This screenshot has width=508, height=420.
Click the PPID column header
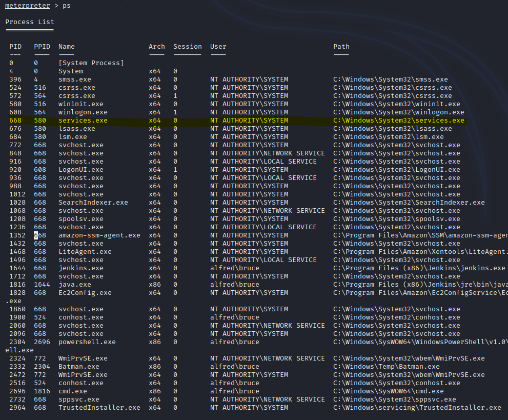pyautogui.click(x=42, y=47)
